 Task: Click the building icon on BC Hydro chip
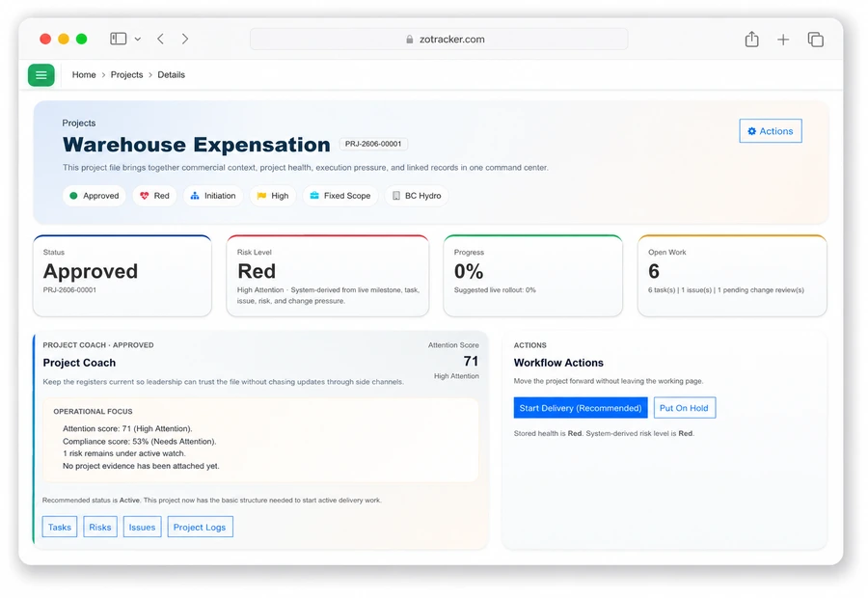(x=396, y=196)
